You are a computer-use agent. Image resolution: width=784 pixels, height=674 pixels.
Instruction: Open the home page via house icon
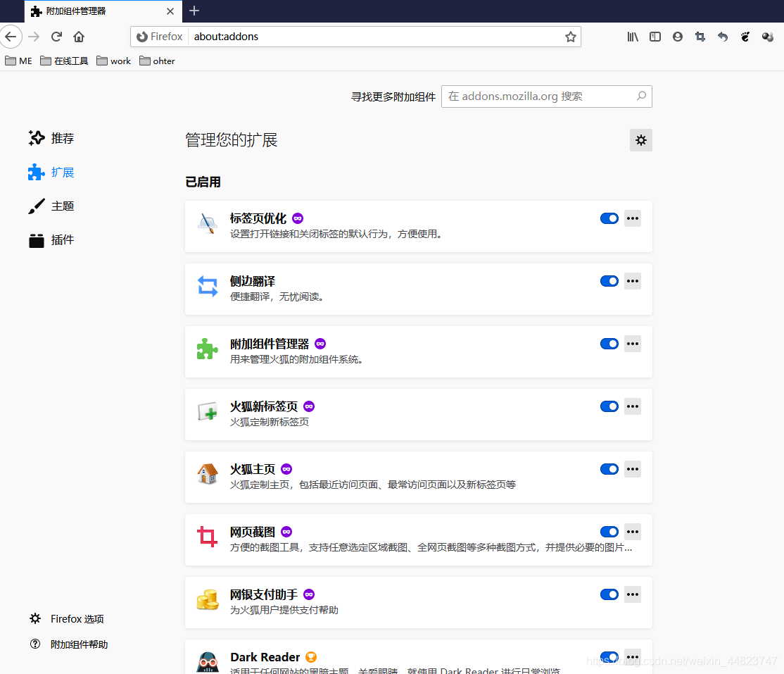pyautogui.click(x=79, y=37)
